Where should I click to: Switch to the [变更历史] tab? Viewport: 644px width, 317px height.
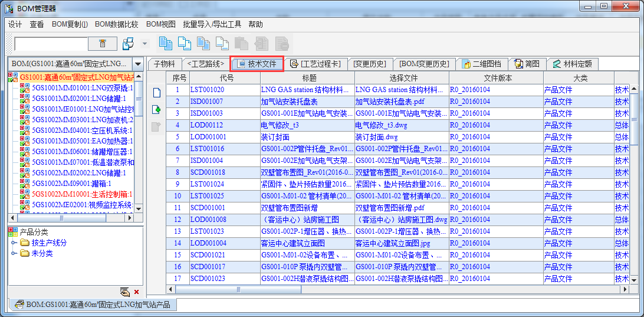point(370,64)
